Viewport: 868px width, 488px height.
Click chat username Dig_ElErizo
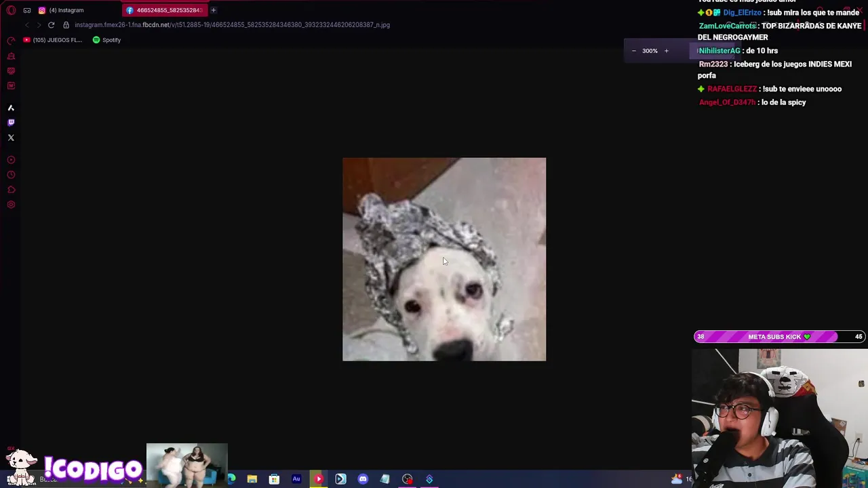pos(742,13)
